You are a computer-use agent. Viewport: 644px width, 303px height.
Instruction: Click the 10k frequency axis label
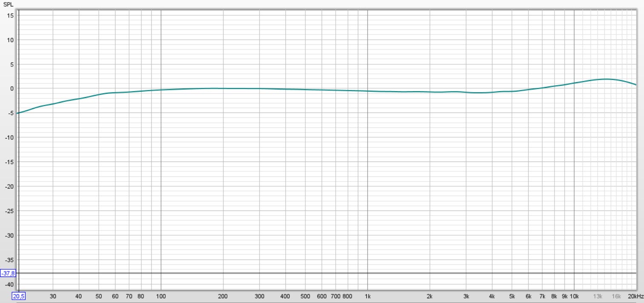tap(575, 296)
